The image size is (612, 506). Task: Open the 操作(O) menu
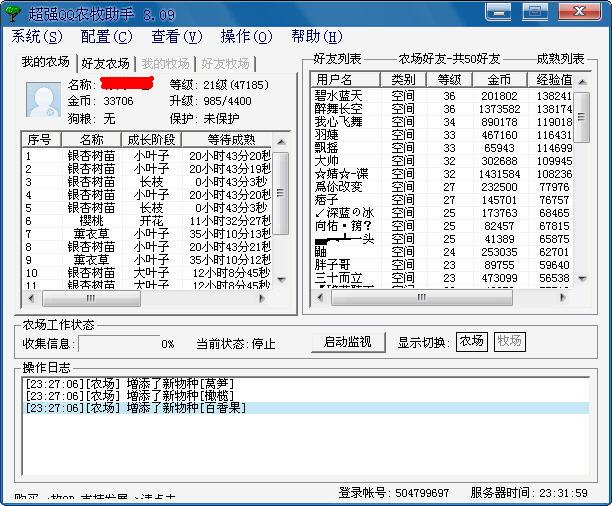(246, 37)
